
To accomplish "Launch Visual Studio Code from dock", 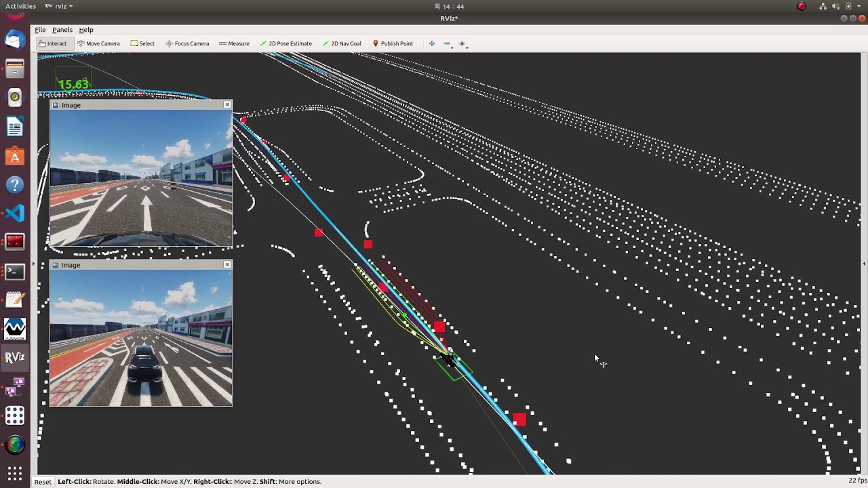I will coord(15,213).
